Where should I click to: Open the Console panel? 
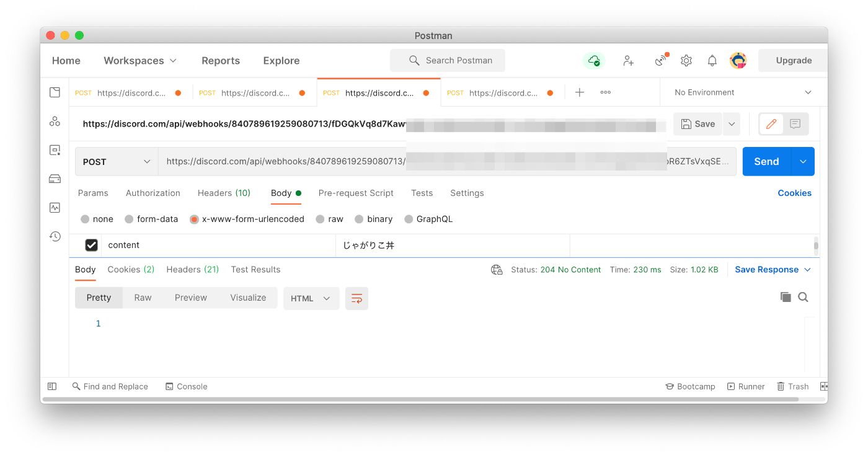tap(186, 386)
